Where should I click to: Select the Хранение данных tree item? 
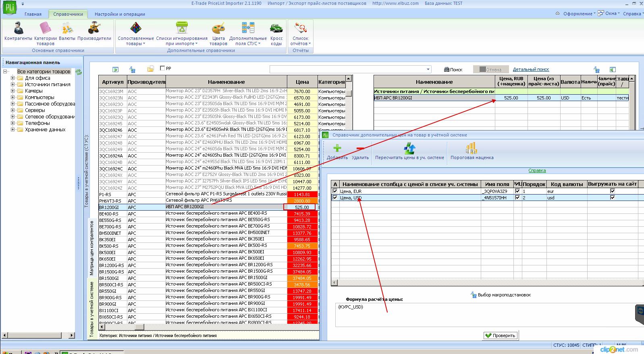tap(45, 130)
